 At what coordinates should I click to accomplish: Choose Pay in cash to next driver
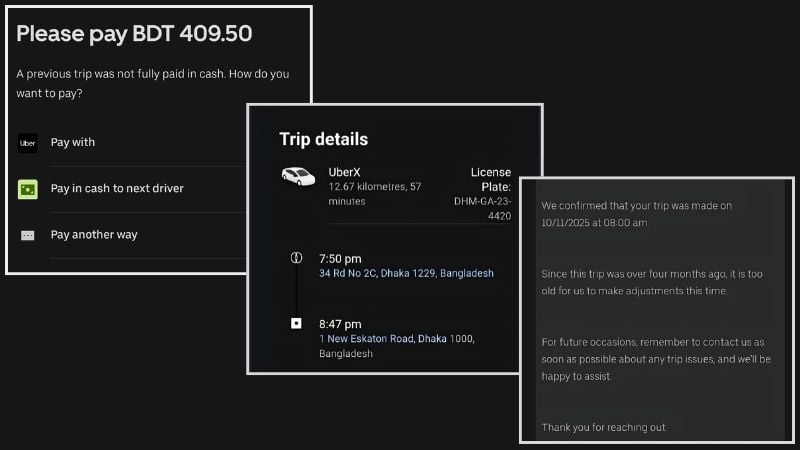(x=117, y=189)
